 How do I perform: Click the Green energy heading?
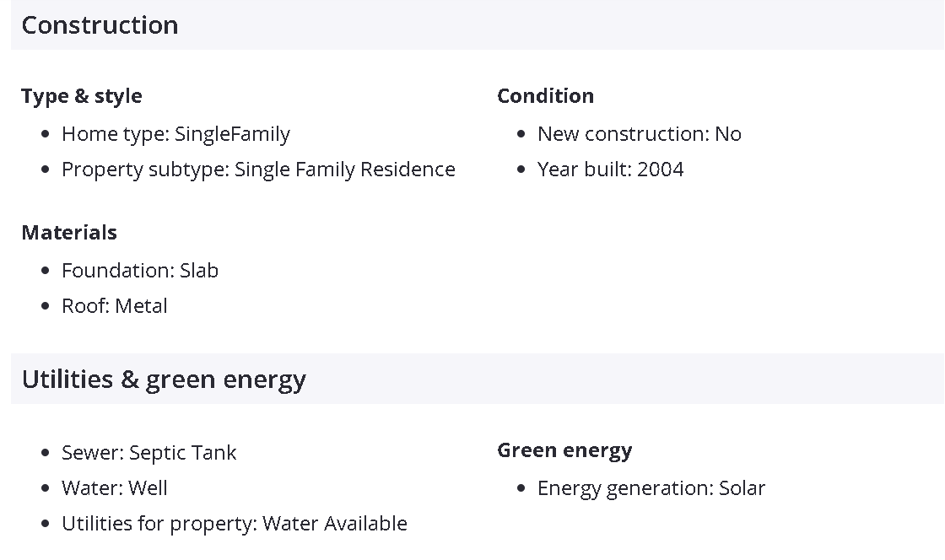click(x=564, y=450)
